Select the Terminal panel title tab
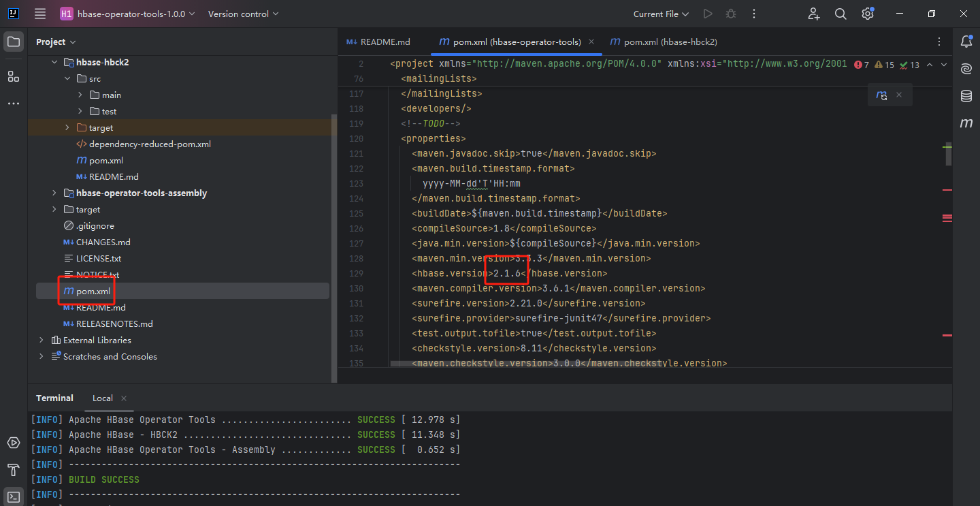Screen dimensions: 980x506 pyautogui.click(x=54, y=398)
